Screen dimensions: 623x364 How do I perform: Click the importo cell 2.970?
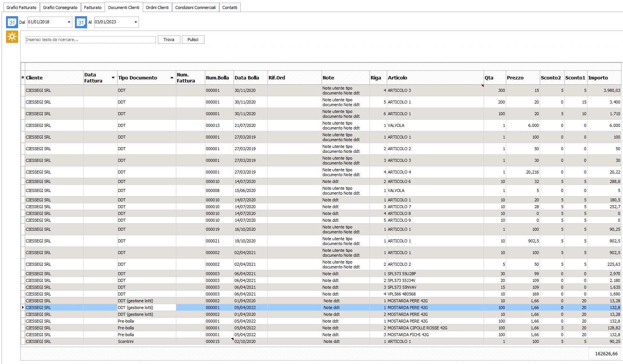tap(604, 274)
